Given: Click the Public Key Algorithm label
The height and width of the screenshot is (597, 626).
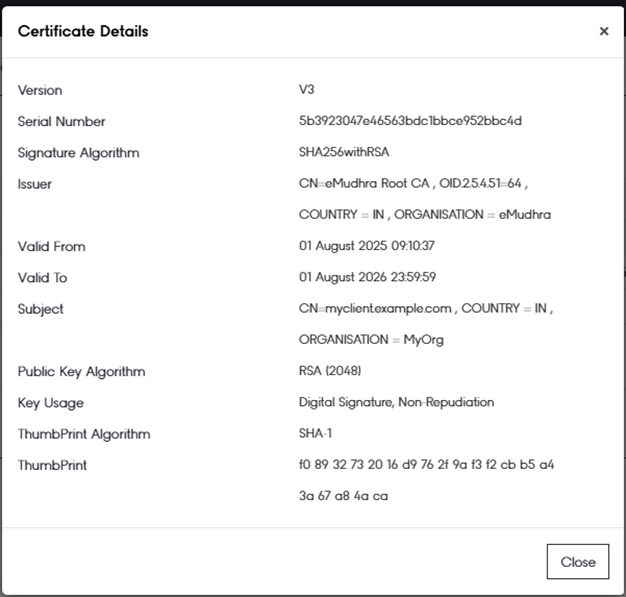Looking at the screenshot, I should tap(81, 371).
